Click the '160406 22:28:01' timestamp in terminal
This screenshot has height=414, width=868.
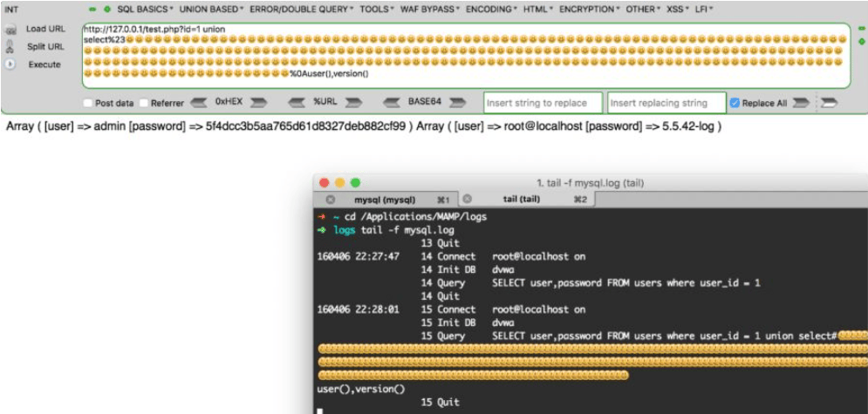pyautogui.click(x=358, y=309)
